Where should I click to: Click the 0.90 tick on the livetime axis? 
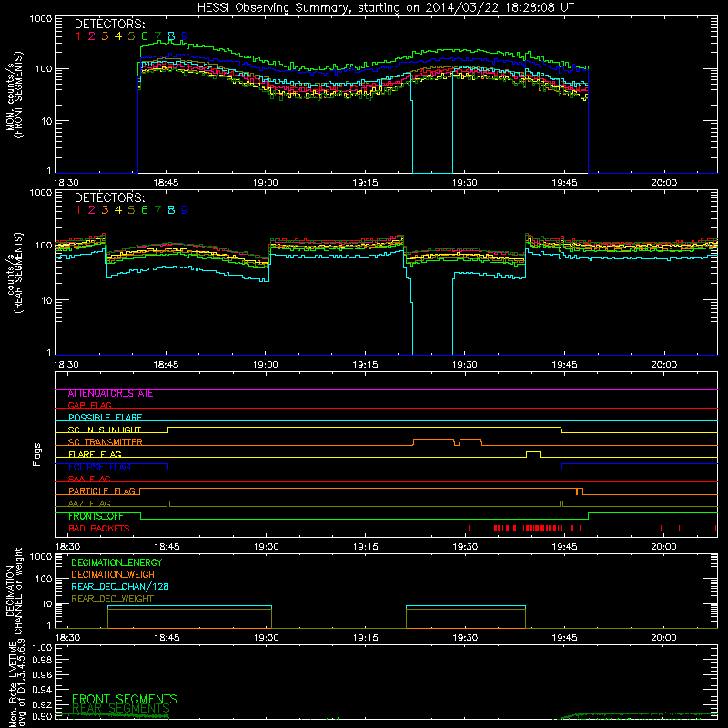(42, 716)
